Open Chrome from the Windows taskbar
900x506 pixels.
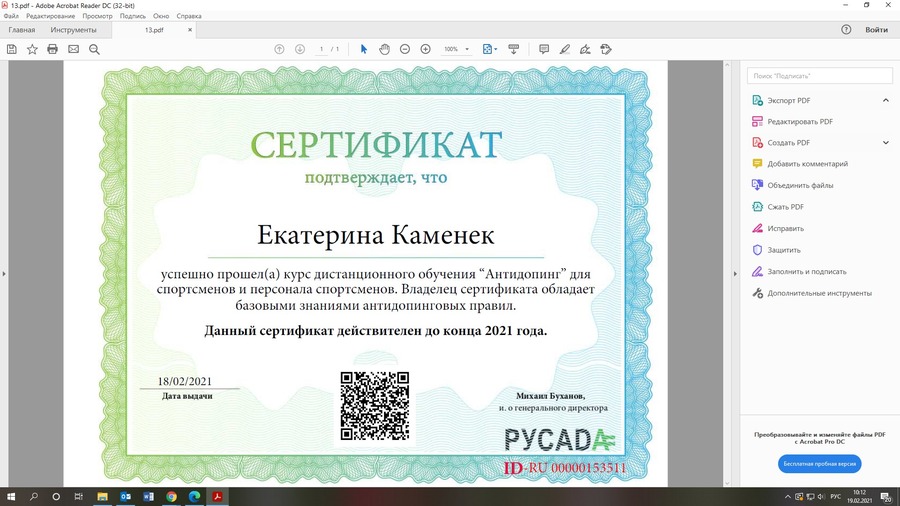pos(172,496)
